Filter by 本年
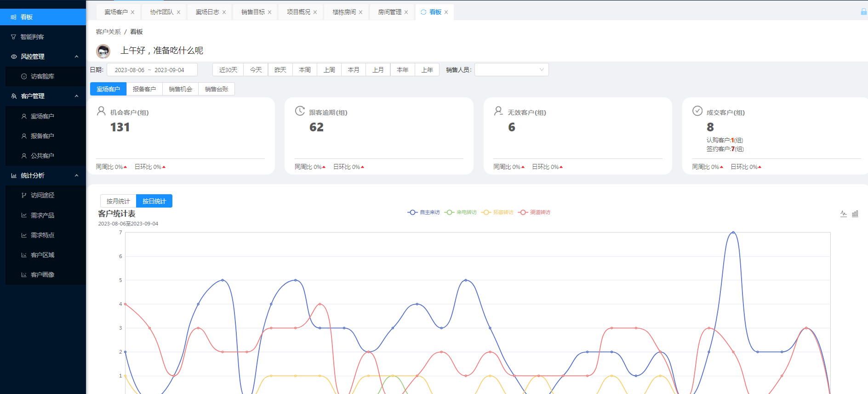868x394 pixels. pyautogui.click(x=403, y=70)
